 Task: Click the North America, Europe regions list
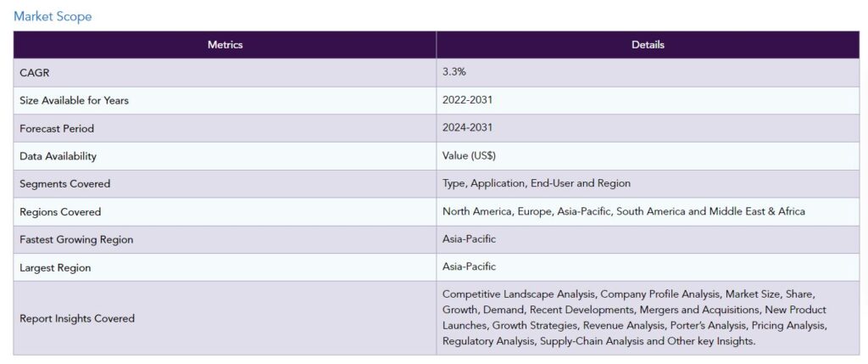click(x=624, y=211)
